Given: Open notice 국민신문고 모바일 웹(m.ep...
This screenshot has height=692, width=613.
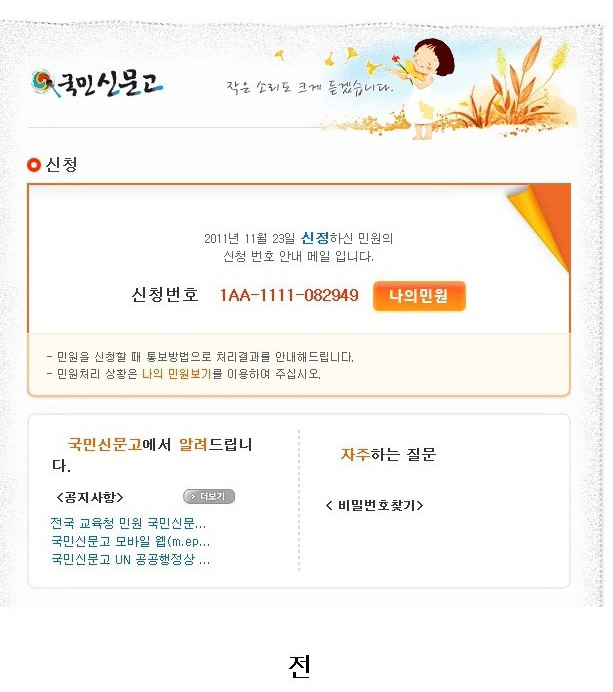Looking at the screenshot, I should point(130,542).
